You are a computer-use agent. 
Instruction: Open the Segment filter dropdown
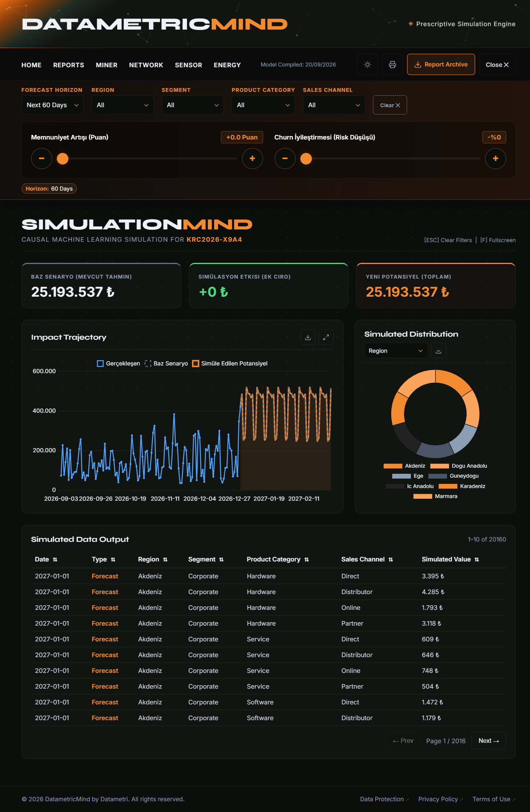193,105
